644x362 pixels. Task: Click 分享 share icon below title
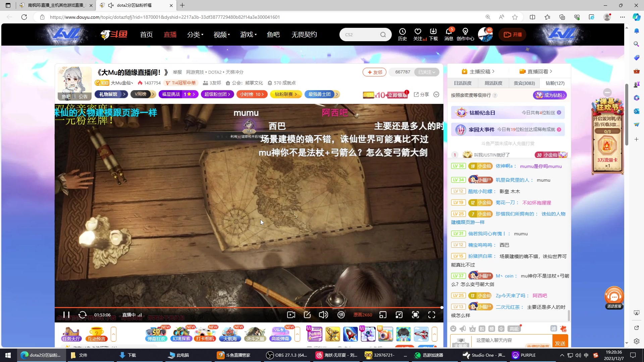click(x=421, y=95)
